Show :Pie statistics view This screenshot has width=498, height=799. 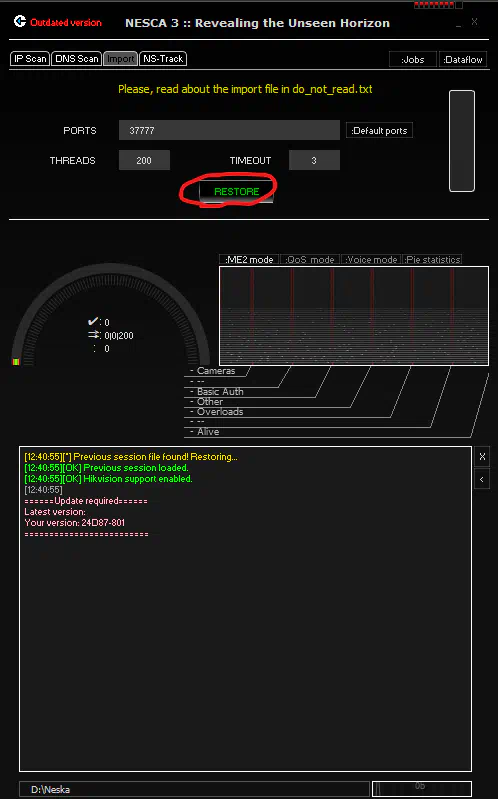point(433,259)
